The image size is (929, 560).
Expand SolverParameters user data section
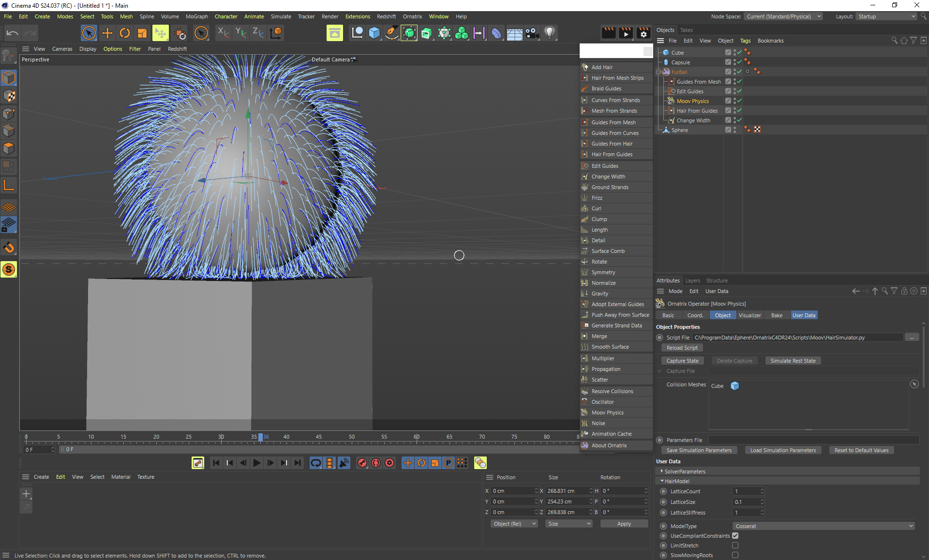coord(661,471)
